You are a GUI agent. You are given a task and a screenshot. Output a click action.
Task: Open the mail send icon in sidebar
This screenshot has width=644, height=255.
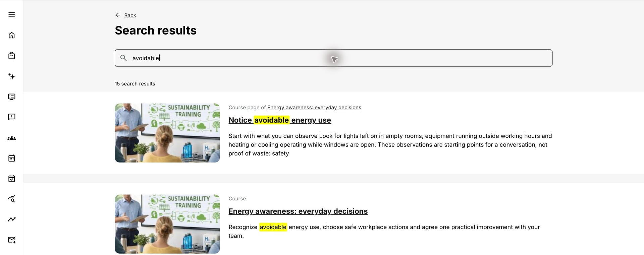point(12,240)
